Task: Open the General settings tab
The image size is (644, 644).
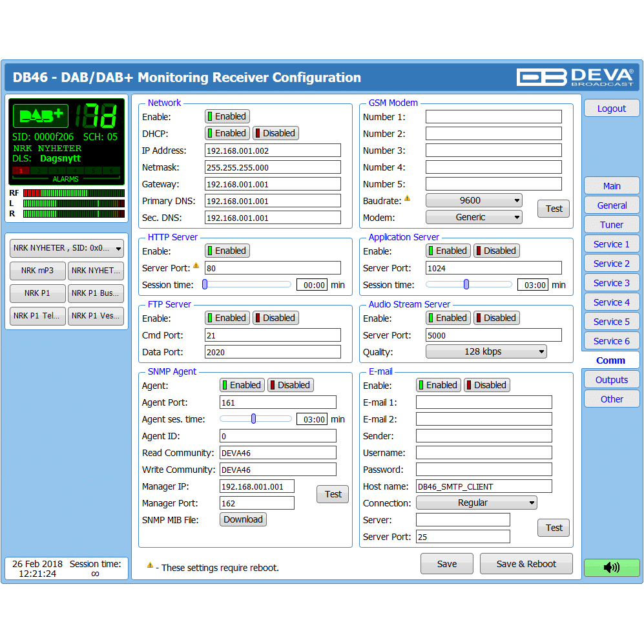Action: click(x=612, y=205)
